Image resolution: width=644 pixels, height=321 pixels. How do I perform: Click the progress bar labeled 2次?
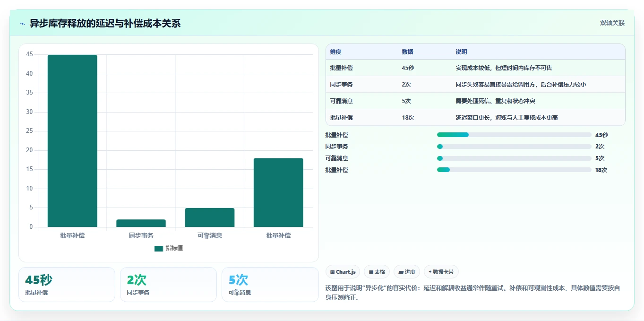[514, 147]
